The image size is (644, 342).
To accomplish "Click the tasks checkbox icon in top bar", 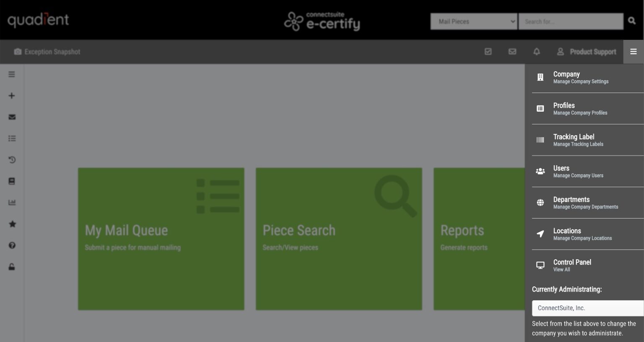I will (x=488, y=52).
